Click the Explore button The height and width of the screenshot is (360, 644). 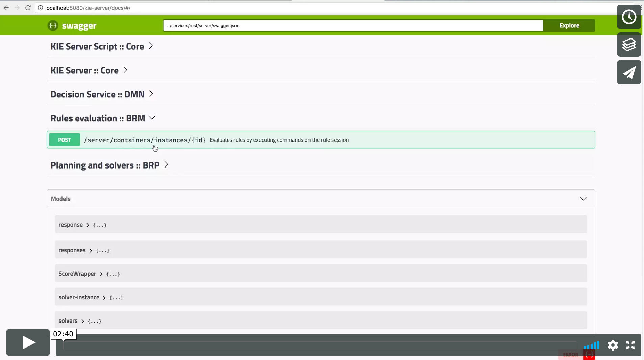tap(569, 25)
